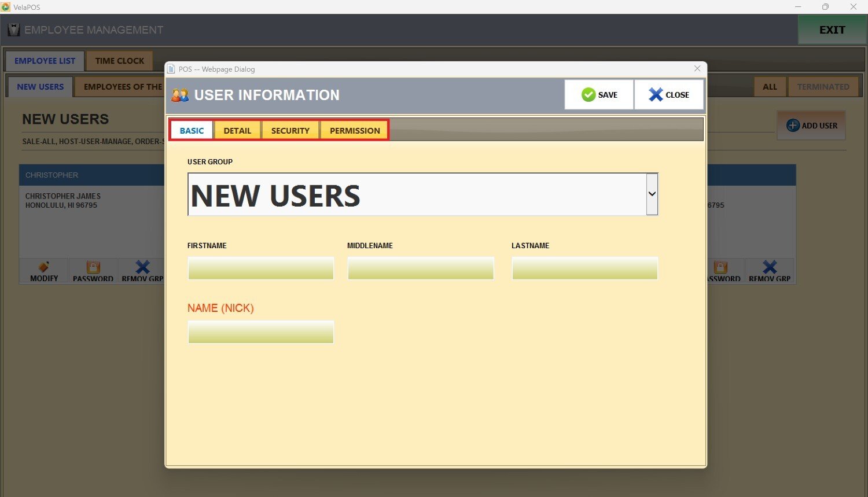Expand the User Group dropdown arrow

click(x=652, y=194)
